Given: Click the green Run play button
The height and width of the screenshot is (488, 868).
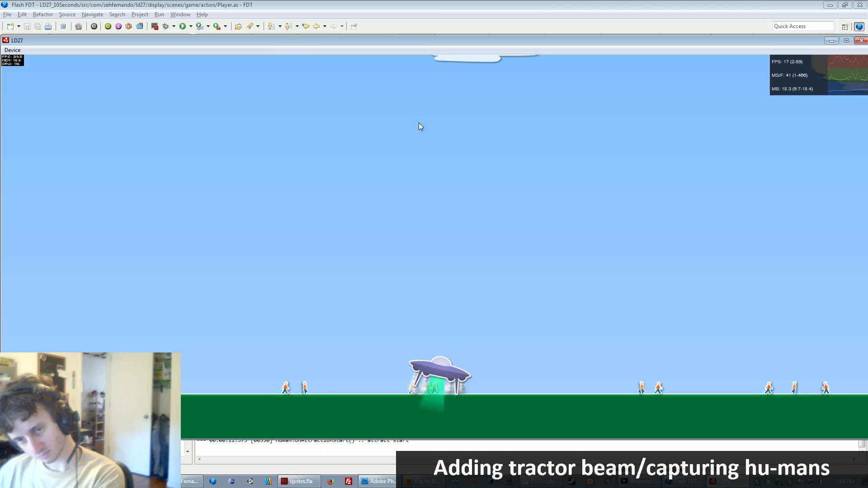Looking at the screenshot, I should 183,26.
